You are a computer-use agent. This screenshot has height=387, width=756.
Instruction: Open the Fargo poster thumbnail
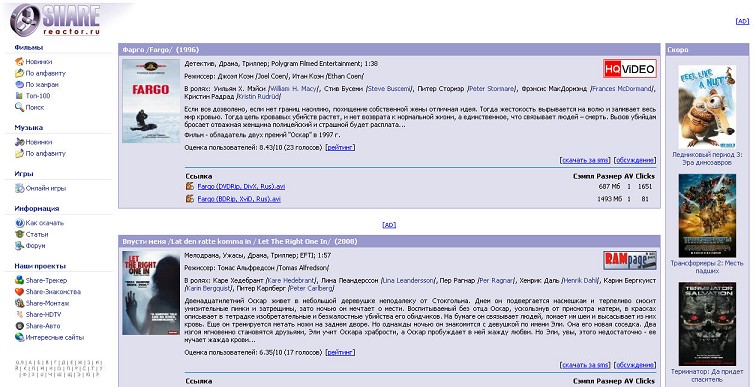(x=150, y=101)
